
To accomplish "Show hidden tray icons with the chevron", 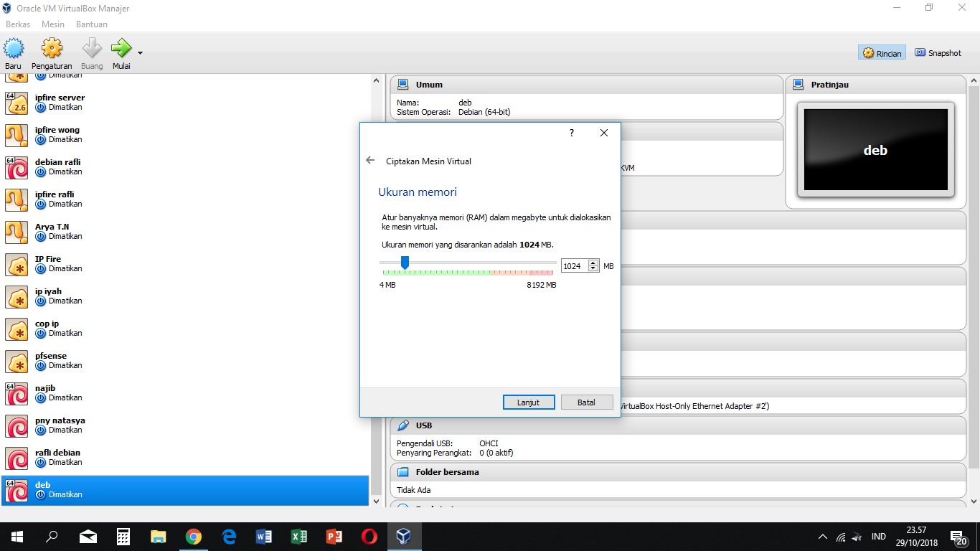I will pos(823,536).
